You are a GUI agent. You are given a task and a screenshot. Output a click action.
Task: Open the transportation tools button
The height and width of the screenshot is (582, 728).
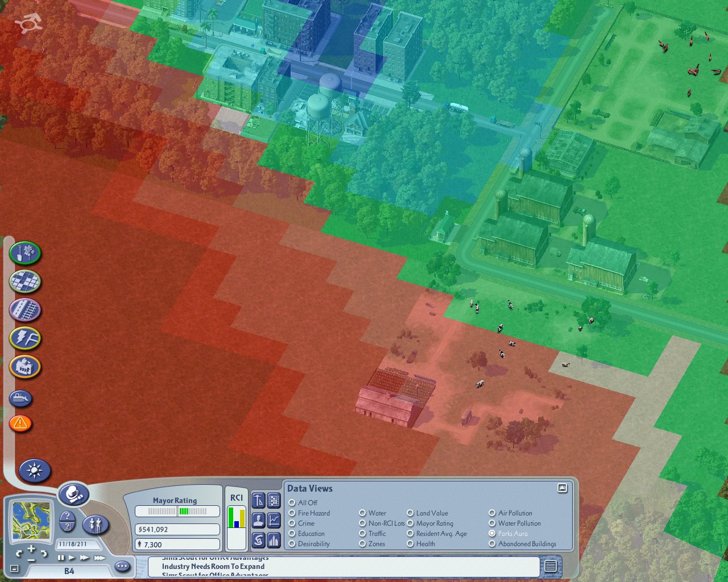(x=25, y=310)
